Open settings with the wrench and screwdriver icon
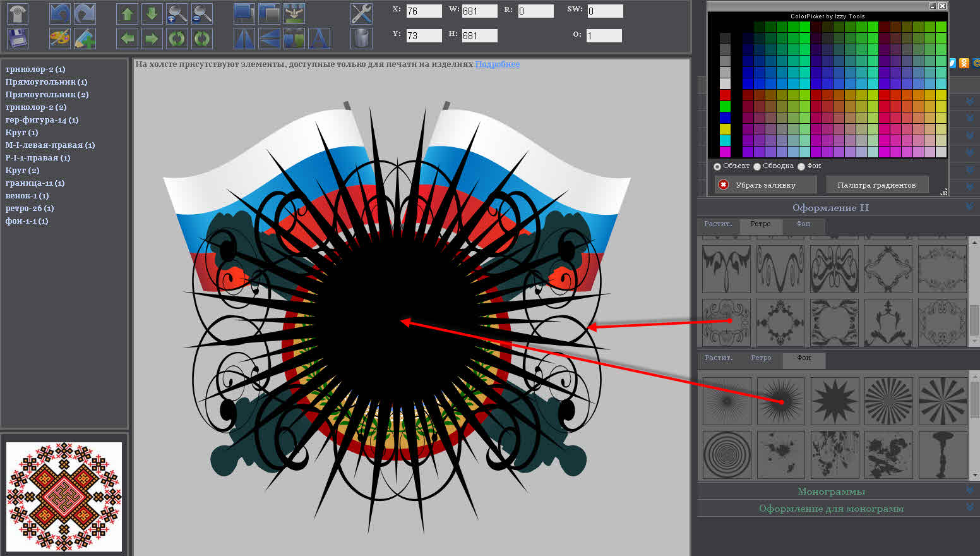The image size is (980, 556). pyautogui.click(x=361, y=13)
